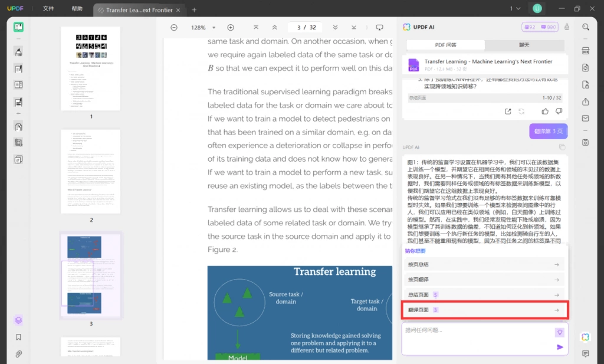This screenshot has width=604, height=364.
Task: Click the send message arrow icon
Action: tap(560, 347)
